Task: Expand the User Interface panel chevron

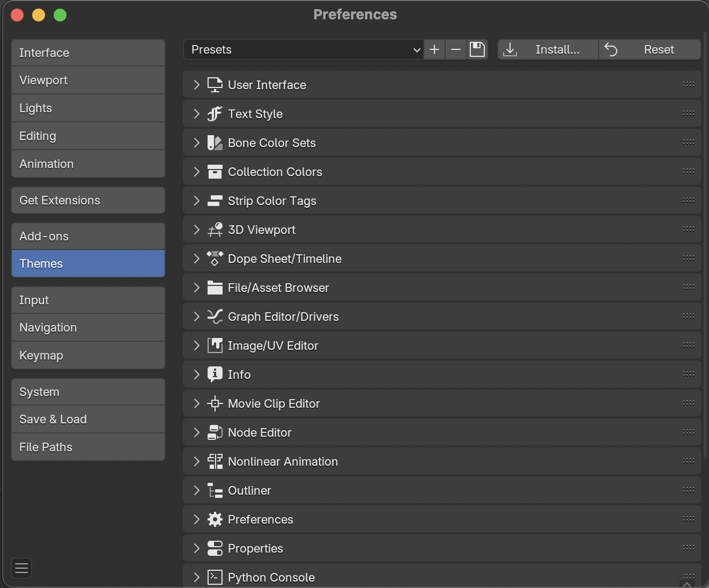Action: (x=197, y=85)
